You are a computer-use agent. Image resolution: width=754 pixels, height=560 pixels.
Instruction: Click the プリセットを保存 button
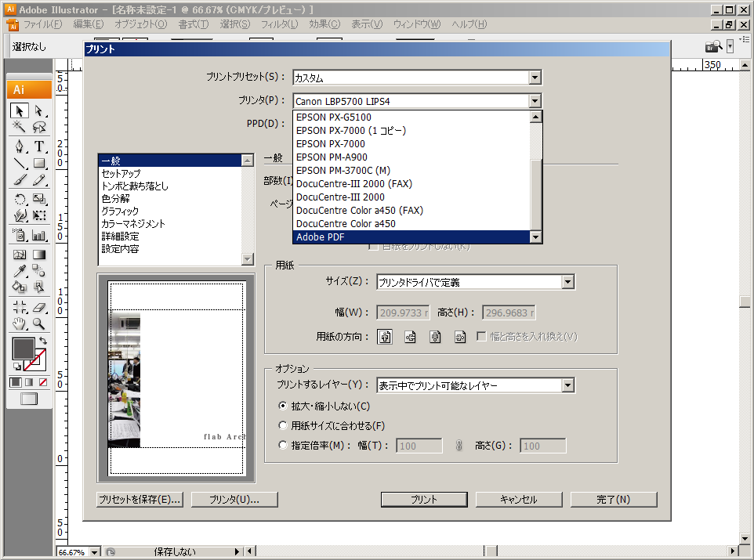(140, 500)
